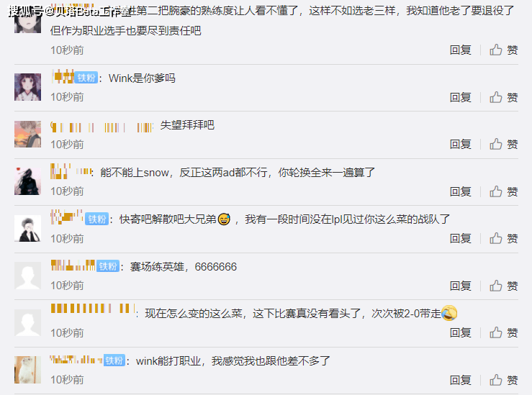Click 铁粉 badge beside "赛场练英雄" comment
Viewport: 532px width, 395px height.
pos(108,266)
